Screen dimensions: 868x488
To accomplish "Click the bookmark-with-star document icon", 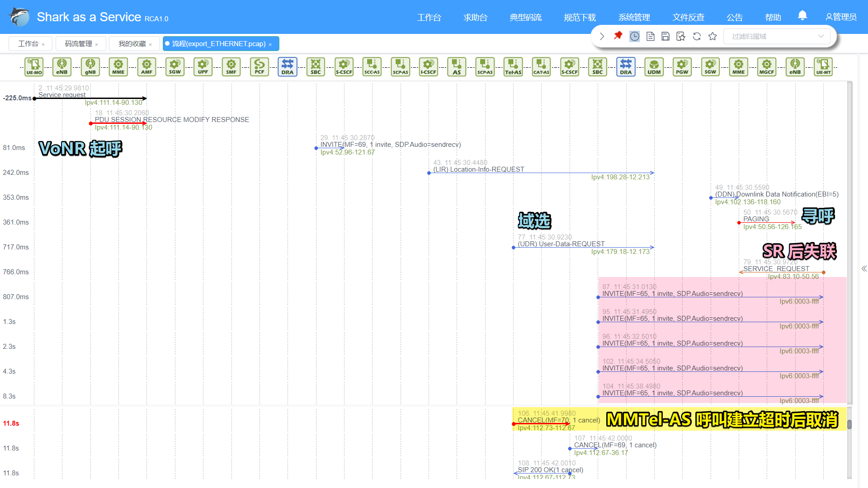I will 681,36.
